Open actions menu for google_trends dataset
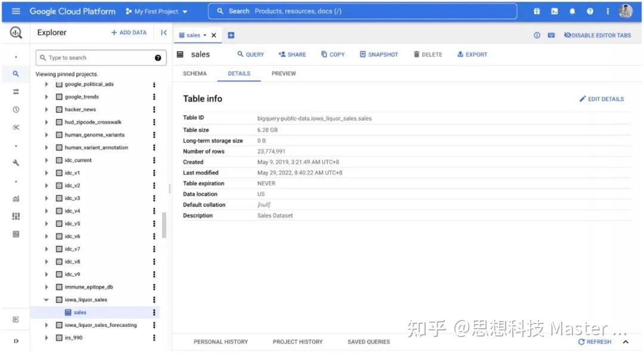The image size is (644, 355). click(x=154, y=97)
